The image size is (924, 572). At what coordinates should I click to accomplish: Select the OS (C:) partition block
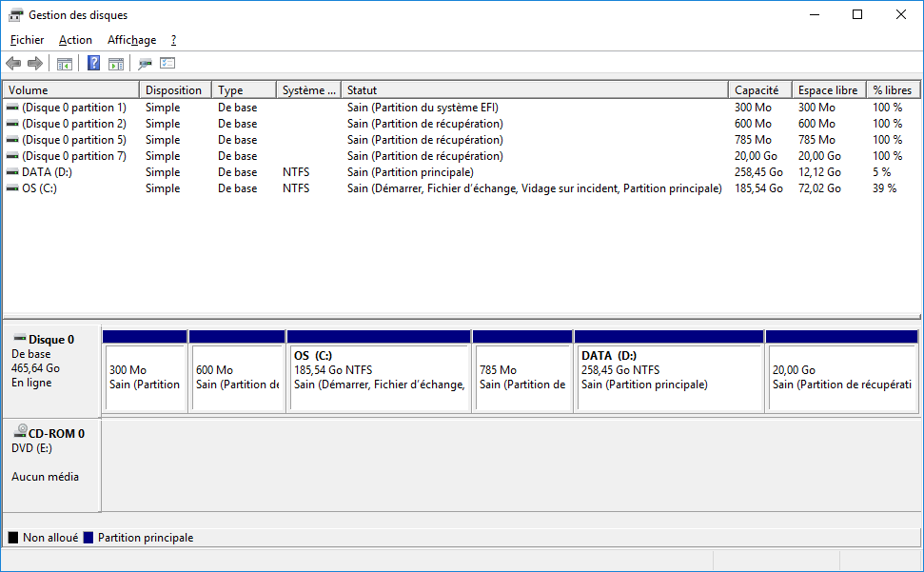tap(379, 372)
